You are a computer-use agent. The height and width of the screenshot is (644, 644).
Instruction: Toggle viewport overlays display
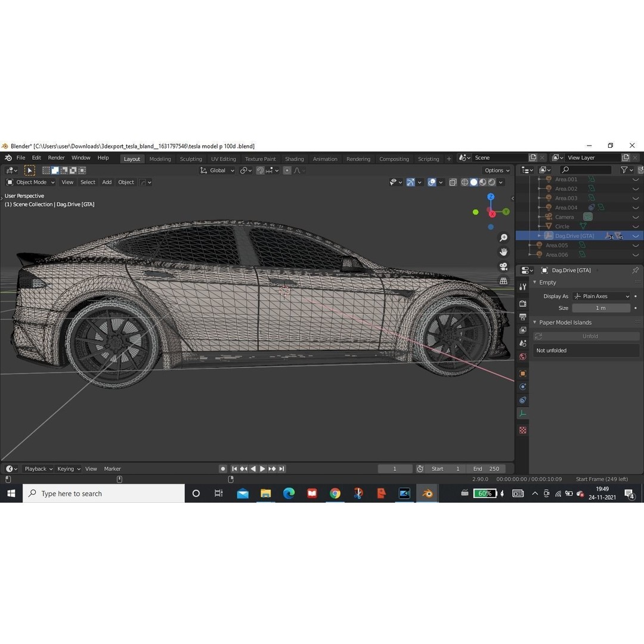coord(431,182)
